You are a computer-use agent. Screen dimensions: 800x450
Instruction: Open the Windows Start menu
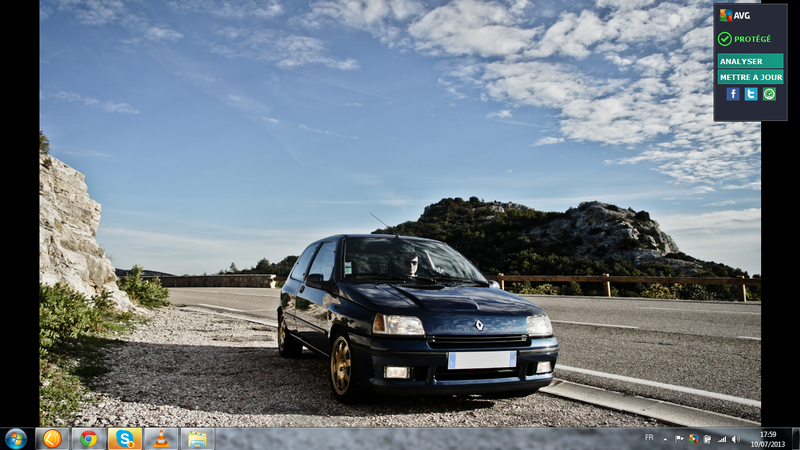(x=16, y=439)
